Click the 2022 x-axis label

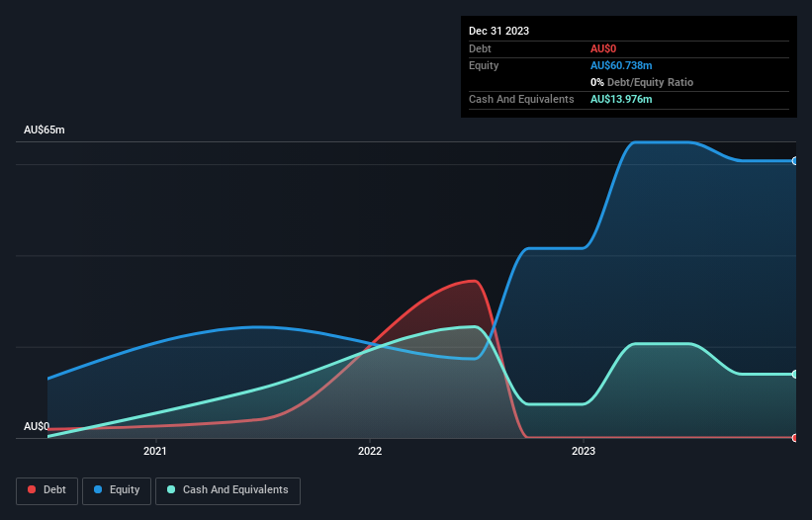coord(370,451)
